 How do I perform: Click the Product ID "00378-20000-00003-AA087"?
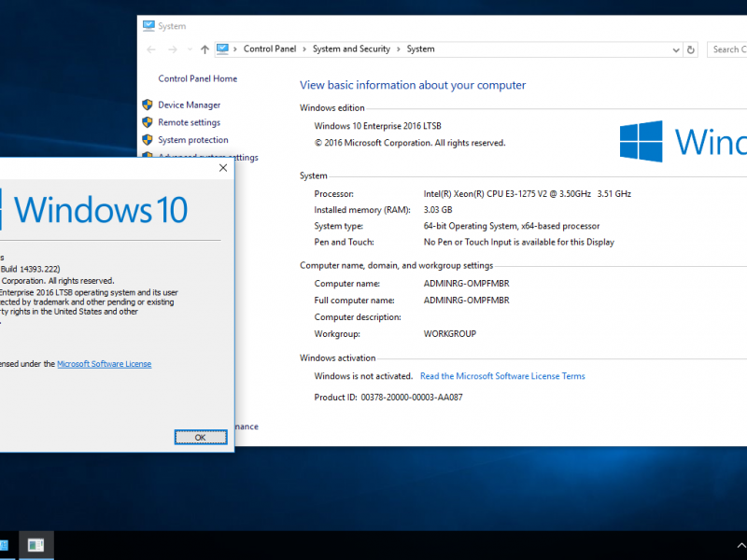(x=412, y=398)
